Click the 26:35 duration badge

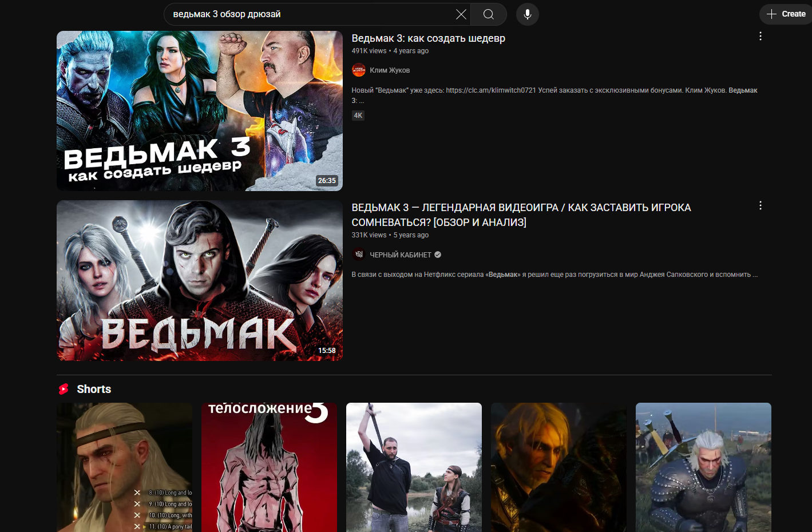[x=327, y=181]
